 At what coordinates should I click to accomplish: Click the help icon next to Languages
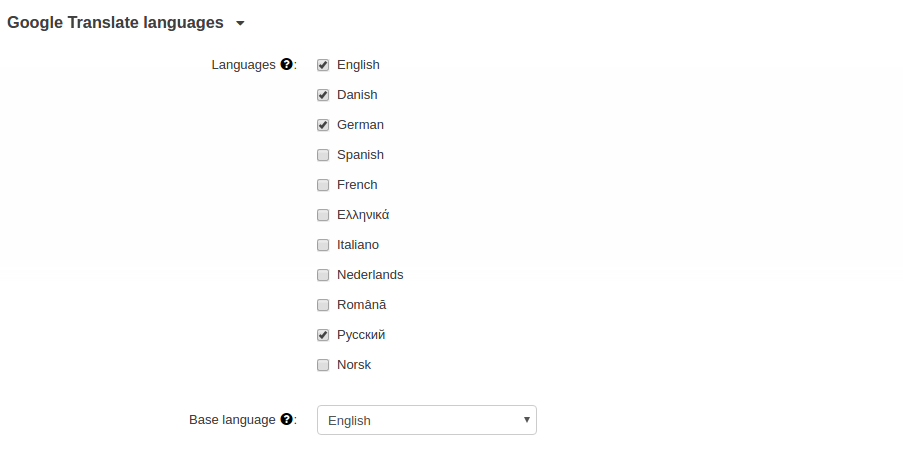click(286, 64)
